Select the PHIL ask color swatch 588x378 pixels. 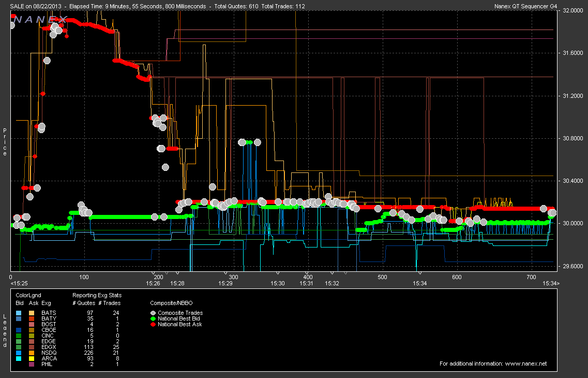click(x=32, y=364)
